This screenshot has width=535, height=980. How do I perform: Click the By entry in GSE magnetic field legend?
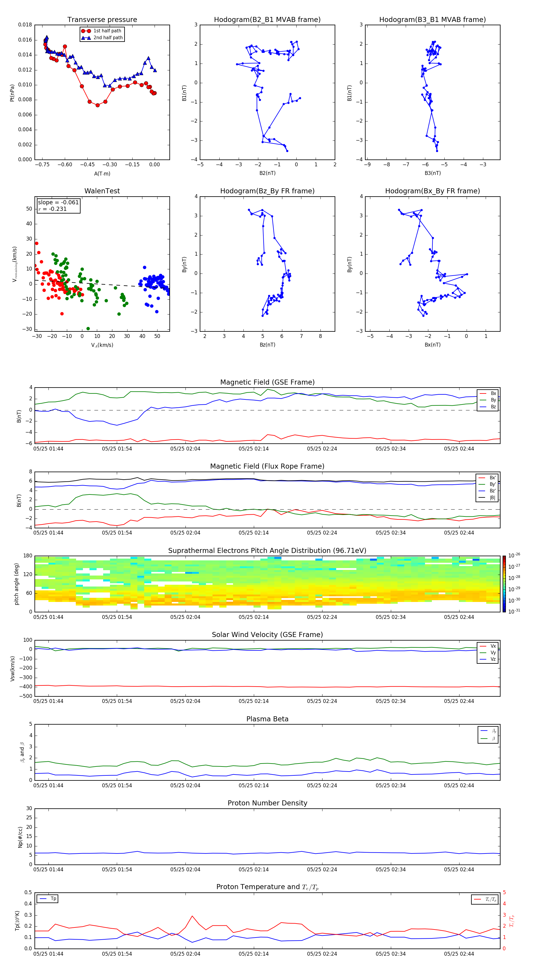(488, 400)
